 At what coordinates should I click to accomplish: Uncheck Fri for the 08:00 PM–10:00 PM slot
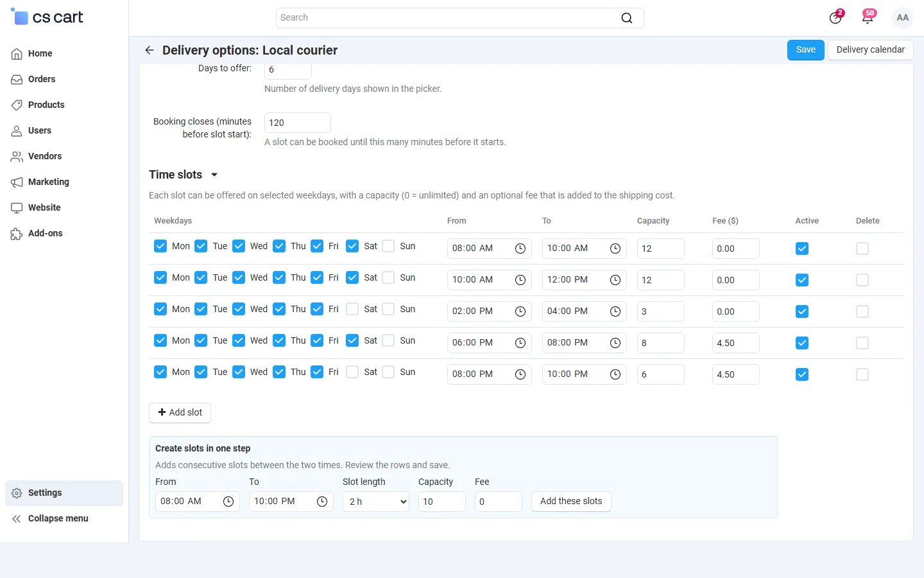point(317,372)
